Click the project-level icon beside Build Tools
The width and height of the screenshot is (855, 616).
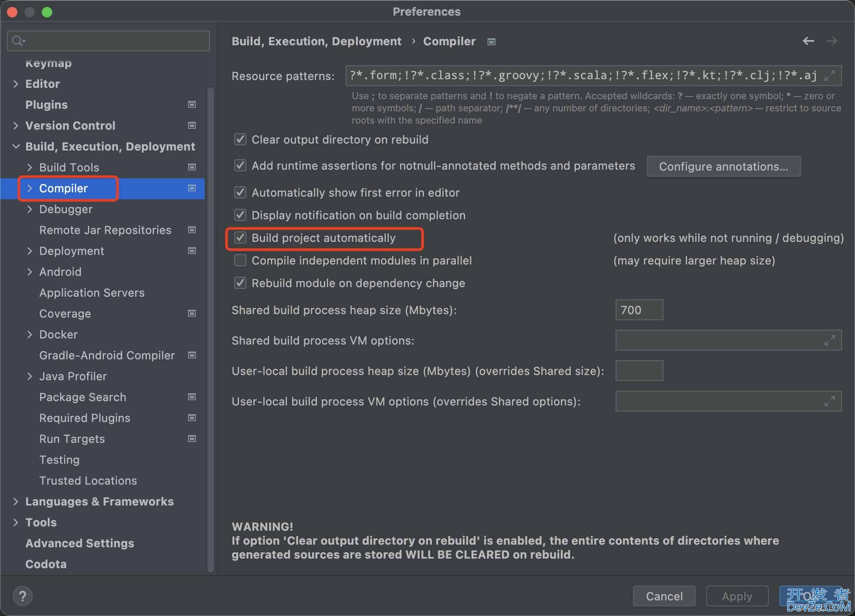tap(192, 167)
